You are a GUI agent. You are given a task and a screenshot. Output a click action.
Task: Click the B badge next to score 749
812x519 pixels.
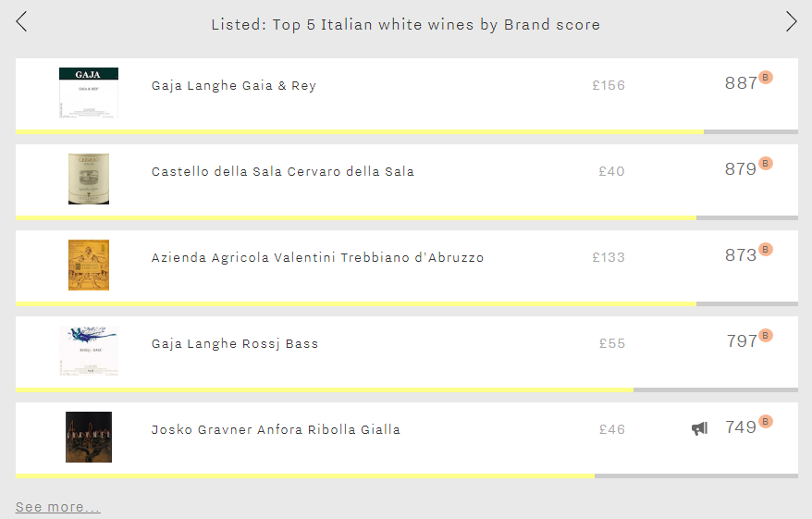(x=766, y=421)
